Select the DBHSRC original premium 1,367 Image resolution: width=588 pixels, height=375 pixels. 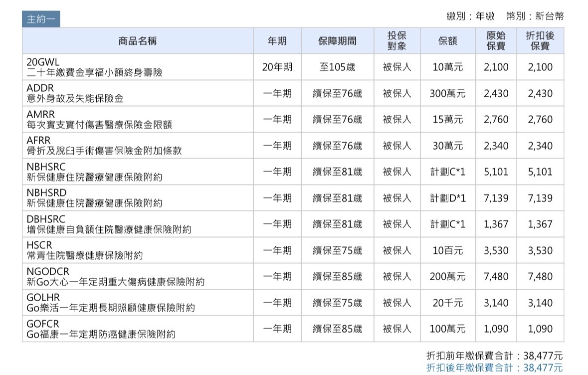pyautogui.click(x=496, y=224)
